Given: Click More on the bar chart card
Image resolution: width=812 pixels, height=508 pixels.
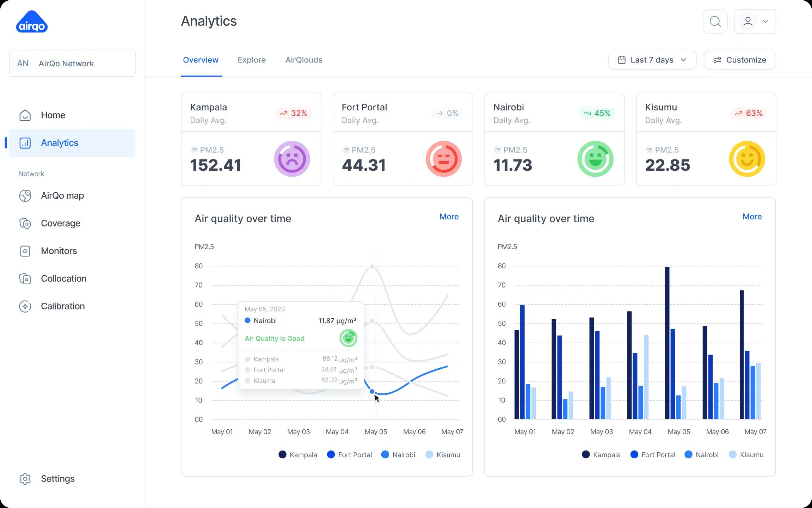Looking at the screenshot, I should [752, 217].
